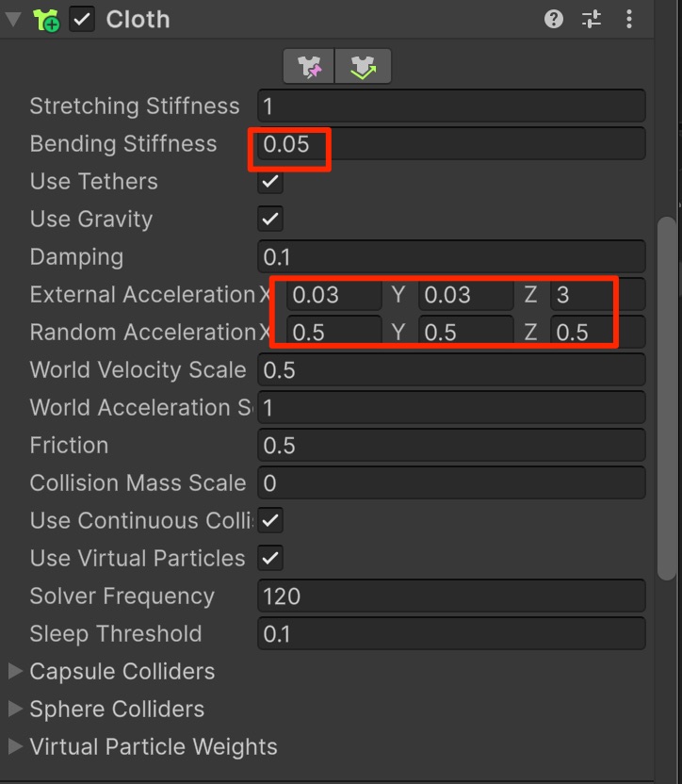Expand Virtual Particle Weights section
Screen dimensions: 682x784
coord(15,747)
